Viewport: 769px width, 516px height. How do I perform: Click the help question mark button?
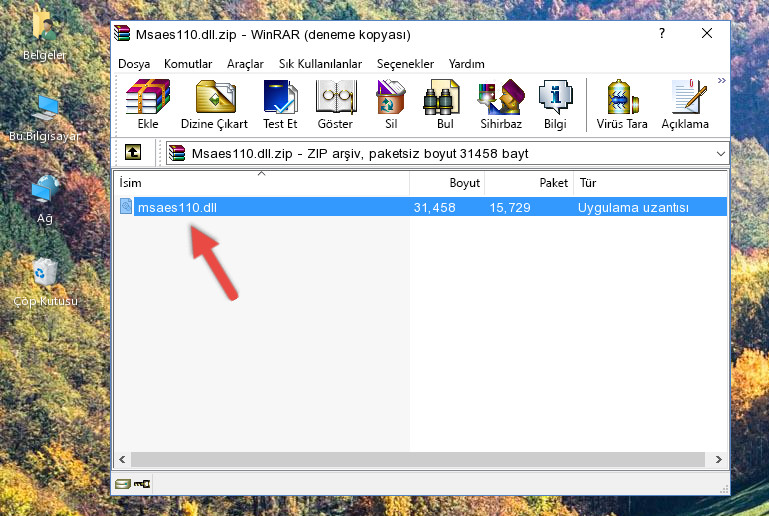(662, 33)
